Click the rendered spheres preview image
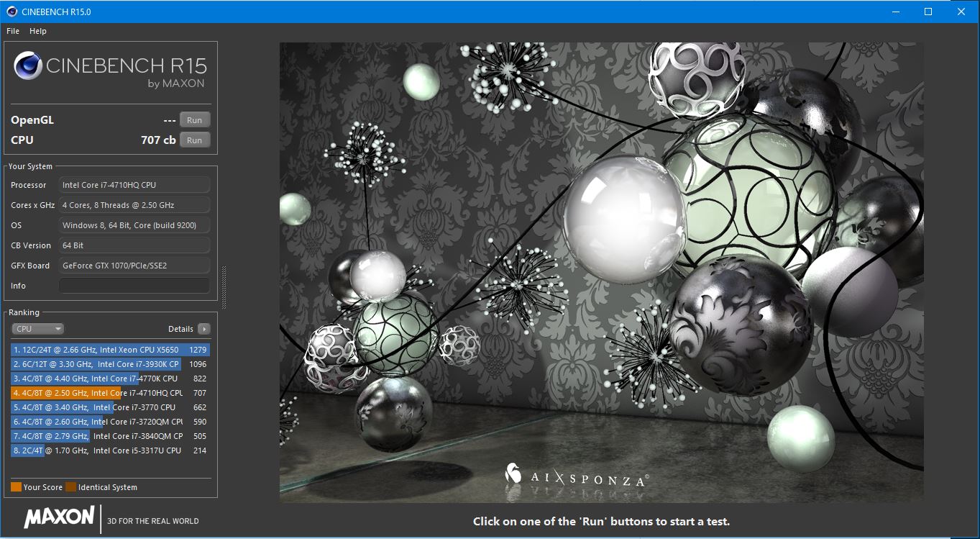The image size is (980, 539). click(x=601, y=272)
